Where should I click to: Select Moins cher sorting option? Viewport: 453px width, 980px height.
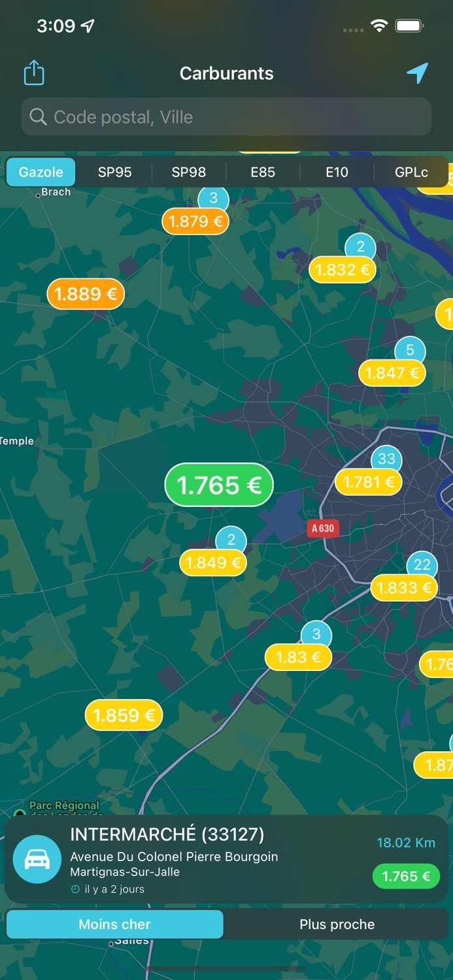115,924
